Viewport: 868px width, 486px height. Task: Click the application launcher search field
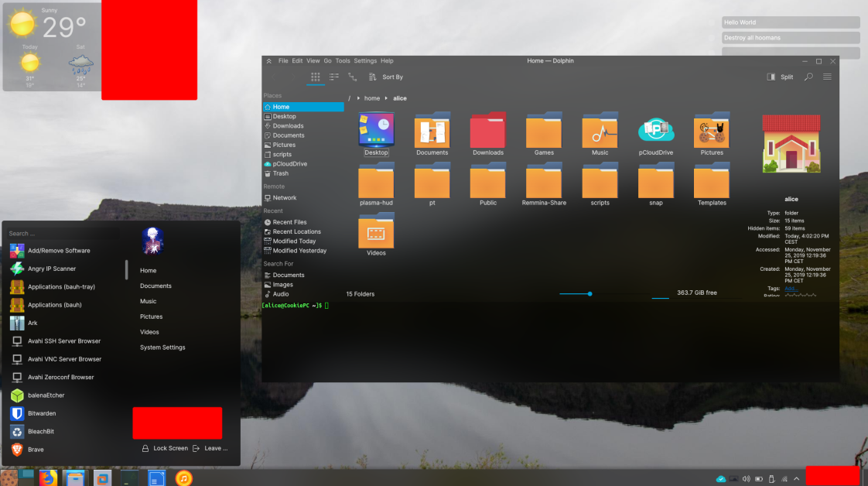tap(62, 233)
